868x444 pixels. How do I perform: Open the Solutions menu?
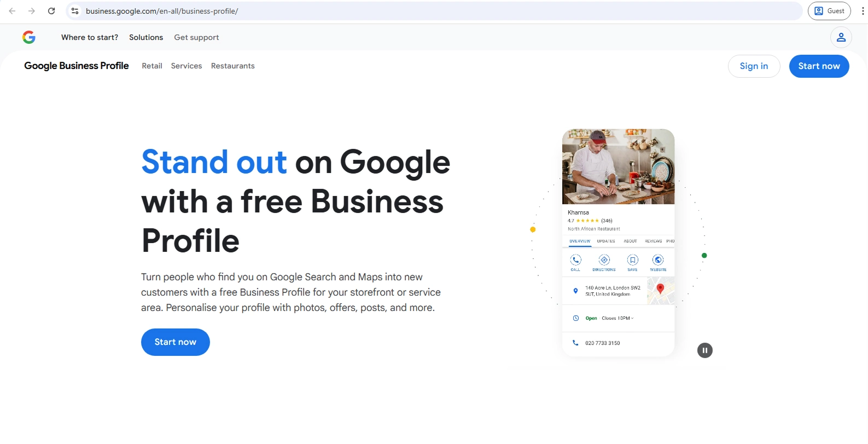[146, 37]
